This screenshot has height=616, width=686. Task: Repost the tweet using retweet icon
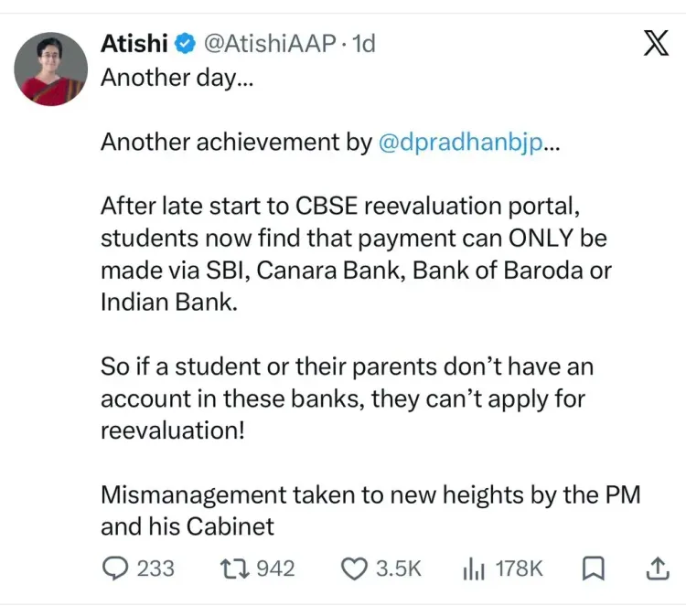[234, 568]
